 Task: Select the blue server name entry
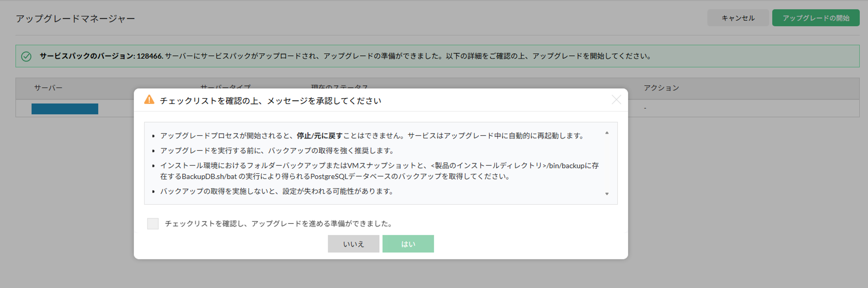(65, 109)
